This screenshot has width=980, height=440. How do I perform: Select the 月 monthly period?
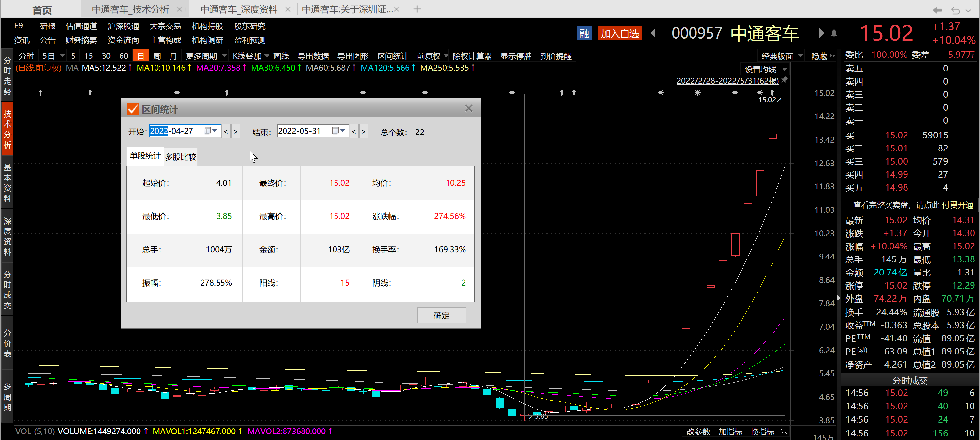(x=173, y=56)
